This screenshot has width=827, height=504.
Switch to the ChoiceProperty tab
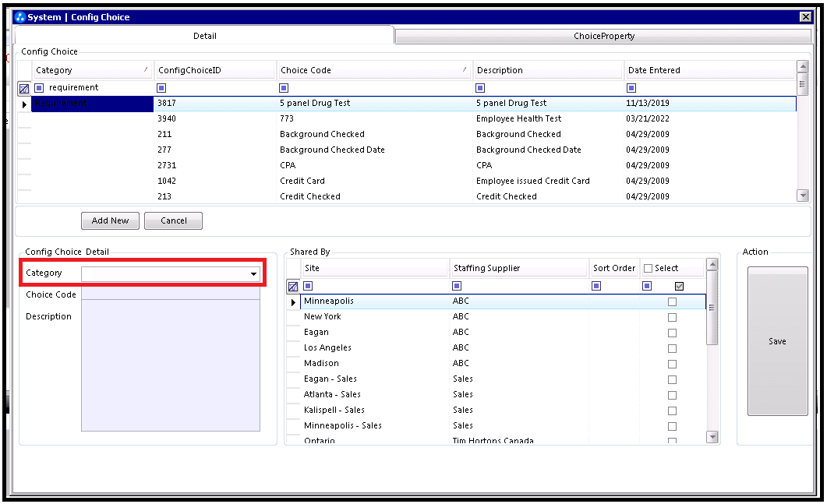pyautogui.click(x=603, y=36)
